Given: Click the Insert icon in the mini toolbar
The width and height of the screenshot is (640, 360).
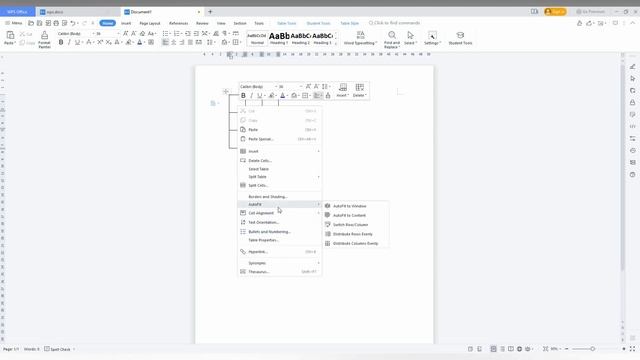Looking at the screenshot, I should pyautogui.click(x=343, y=87).
